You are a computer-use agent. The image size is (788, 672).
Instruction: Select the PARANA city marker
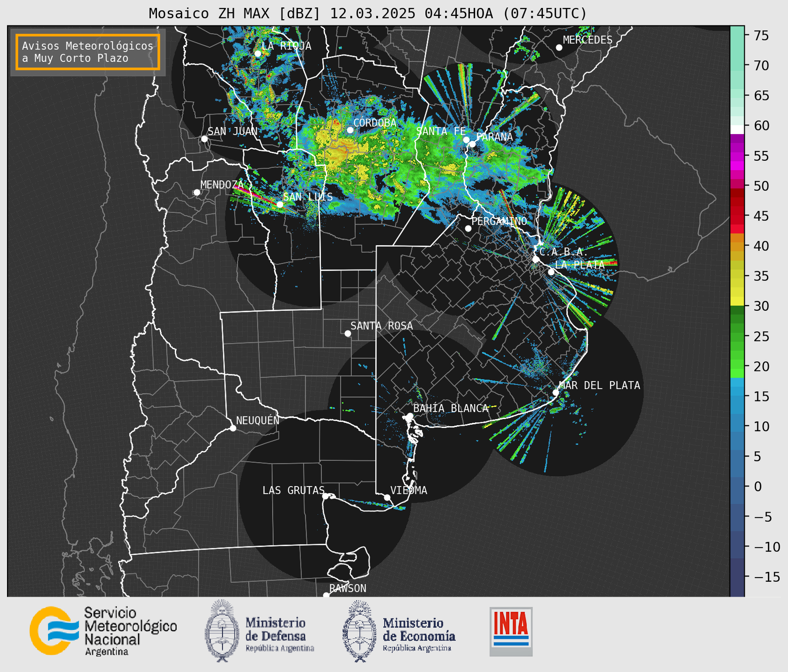[473, 144]
